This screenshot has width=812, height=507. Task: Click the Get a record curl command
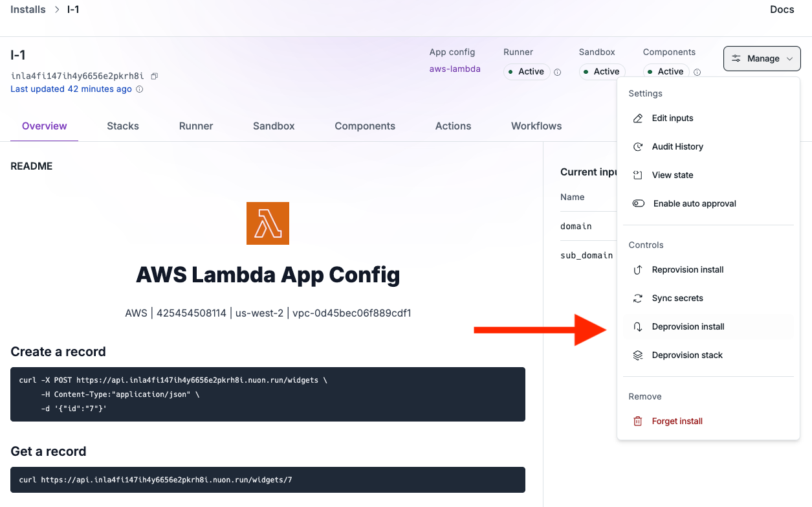coord(156,480)
